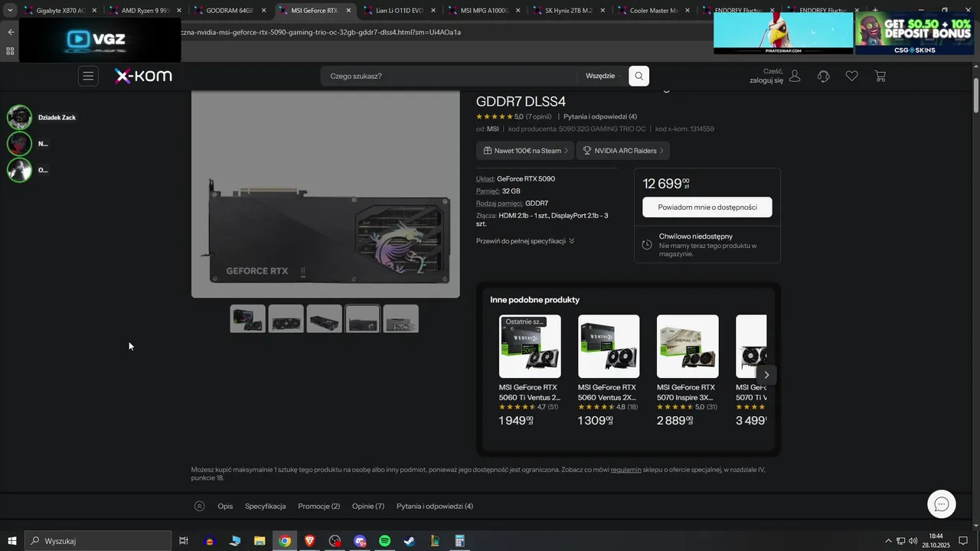This screenshot has width=980, height=551.
Task: Click the Dziadek Zack avatar
Action: [20, 117]
